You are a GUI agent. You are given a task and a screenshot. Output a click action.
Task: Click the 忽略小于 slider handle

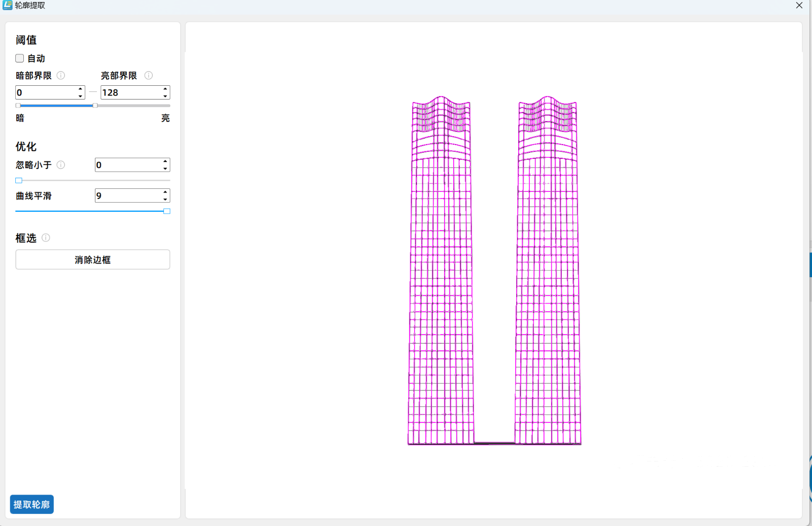click(x=19, y=180)
